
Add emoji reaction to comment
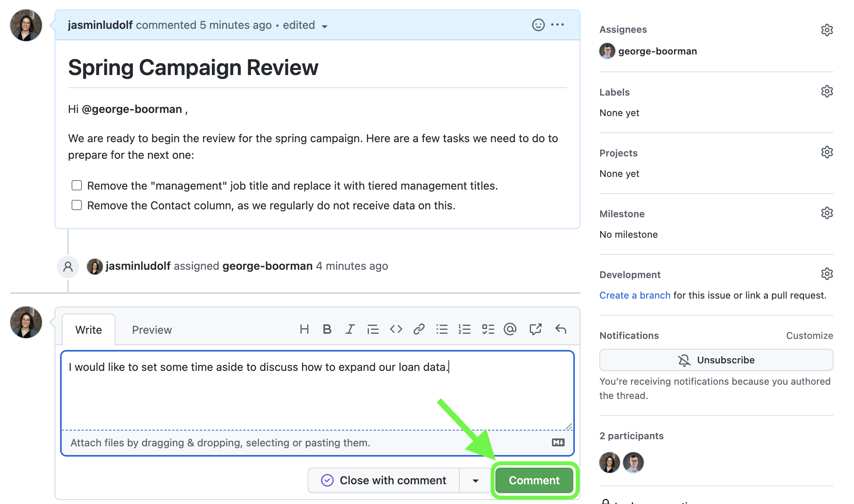pos(538,25)
